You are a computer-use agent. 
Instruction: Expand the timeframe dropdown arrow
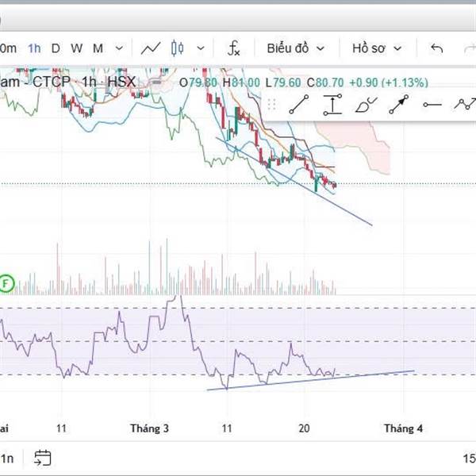119,48
